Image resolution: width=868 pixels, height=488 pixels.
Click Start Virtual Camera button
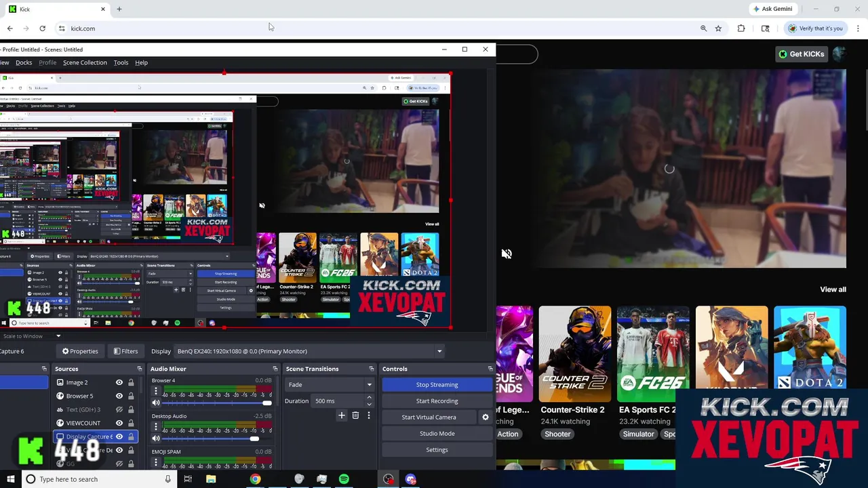(x=429, y=418)
